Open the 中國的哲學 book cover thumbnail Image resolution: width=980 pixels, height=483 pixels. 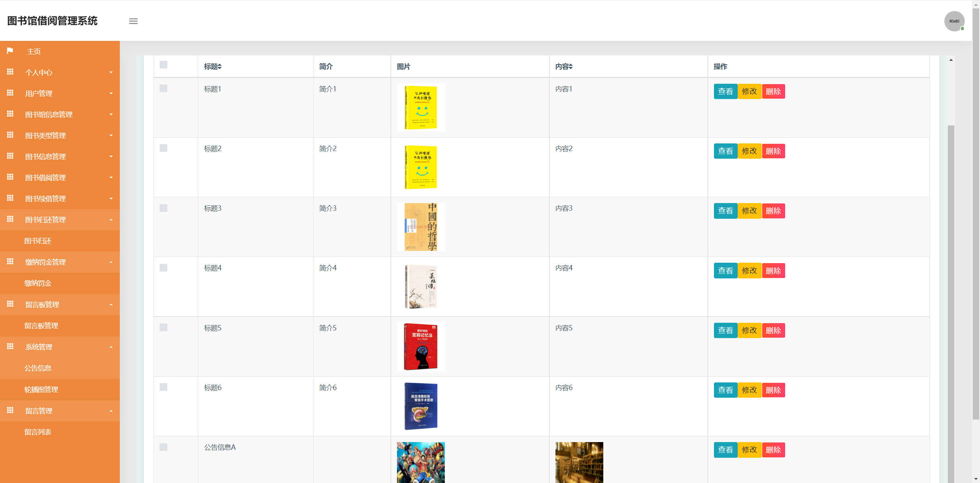point(421,227)
